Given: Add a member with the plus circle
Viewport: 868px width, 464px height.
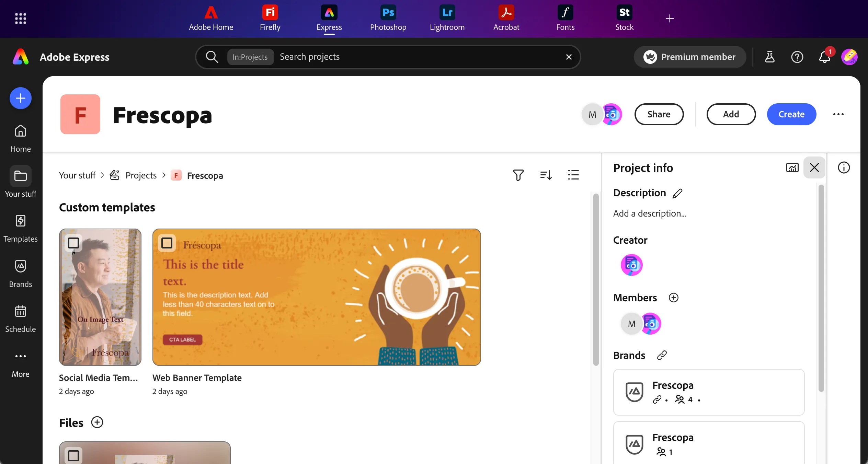Looking at the screenshot, I should click(674, 298).
